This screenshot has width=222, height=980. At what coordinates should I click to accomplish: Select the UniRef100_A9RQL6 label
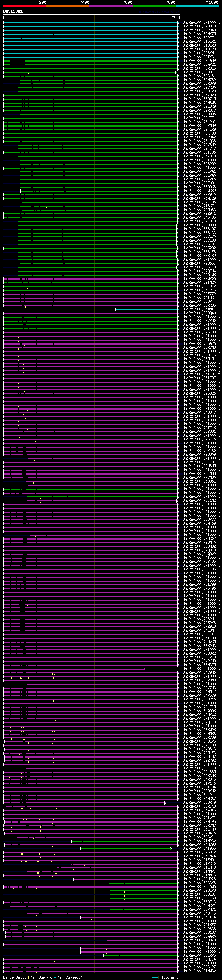coord(199,68)
